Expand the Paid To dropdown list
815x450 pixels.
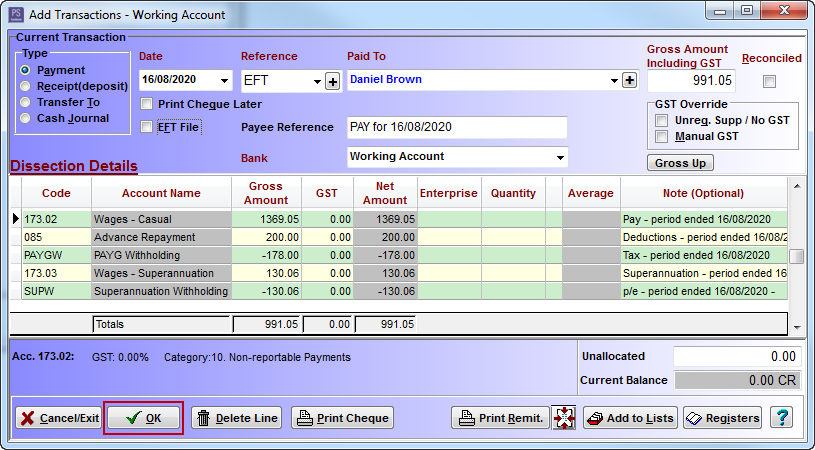614,81
